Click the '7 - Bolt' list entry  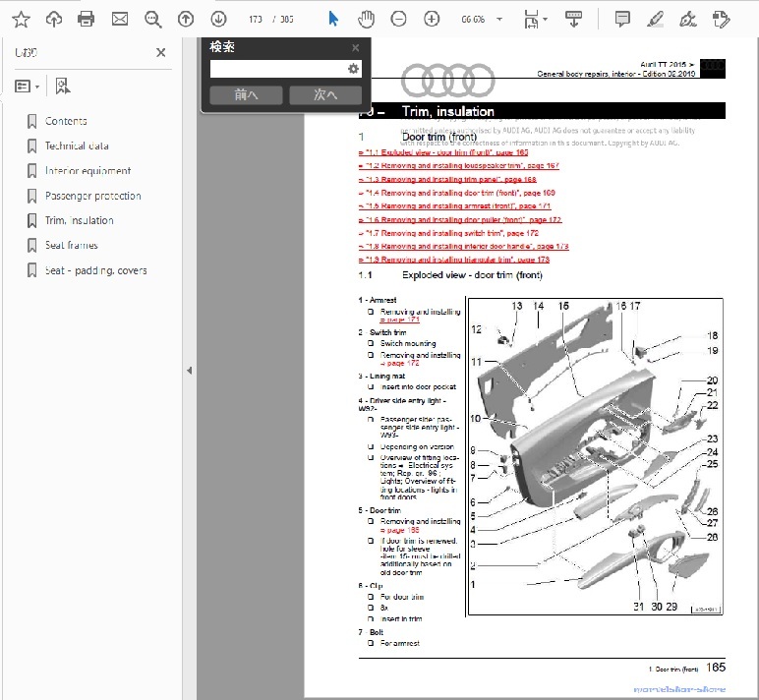coord(371,632)
